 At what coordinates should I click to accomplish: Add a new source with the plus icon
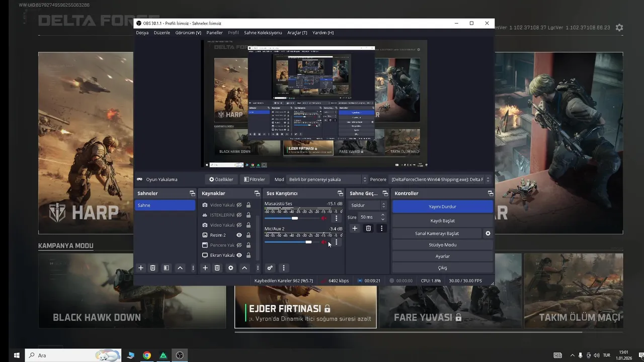(205, 268)
